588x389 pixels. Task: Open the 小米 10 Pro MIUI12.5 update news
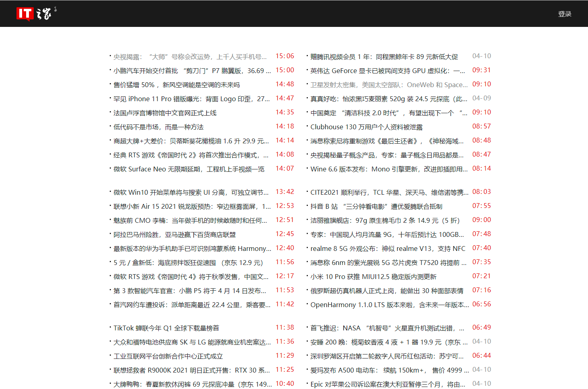pyautogui.click(x=374, y=277)
